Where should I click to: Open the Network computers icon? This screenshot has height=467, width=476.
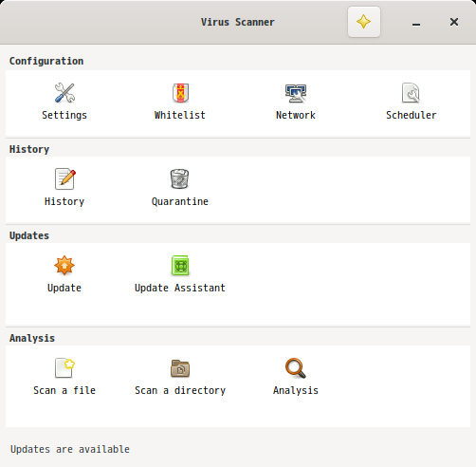point(296,93)
